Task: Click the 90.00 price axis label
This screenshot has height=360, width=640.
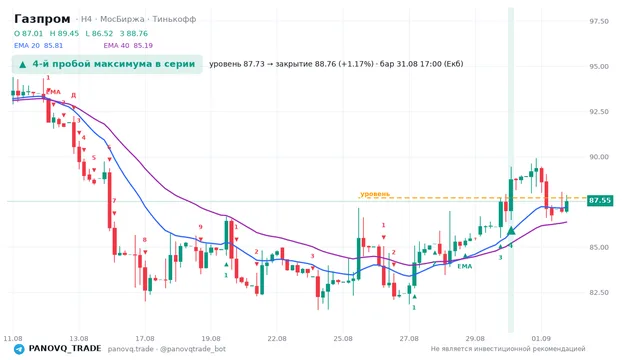Action: pyautogui.click(x=599, y=157)
